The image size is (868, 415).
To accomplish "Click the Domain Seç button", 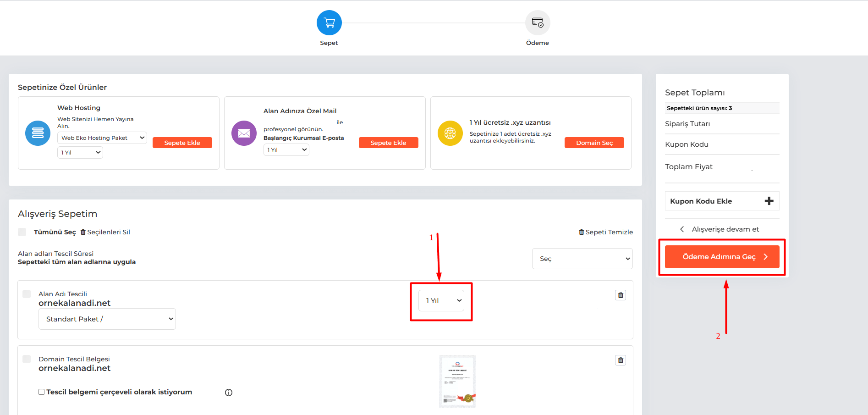I will click(594, 143).
